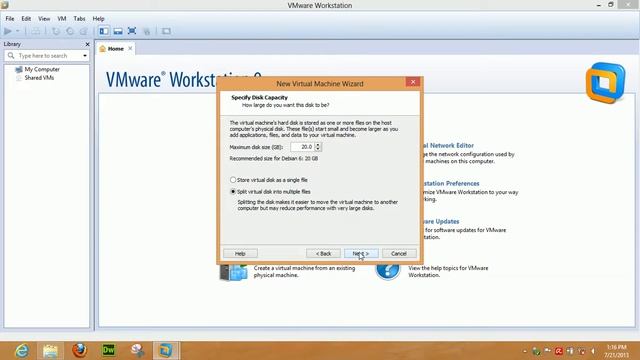Close the Library panel
The image size is (640, 360).
coord(87,44)
